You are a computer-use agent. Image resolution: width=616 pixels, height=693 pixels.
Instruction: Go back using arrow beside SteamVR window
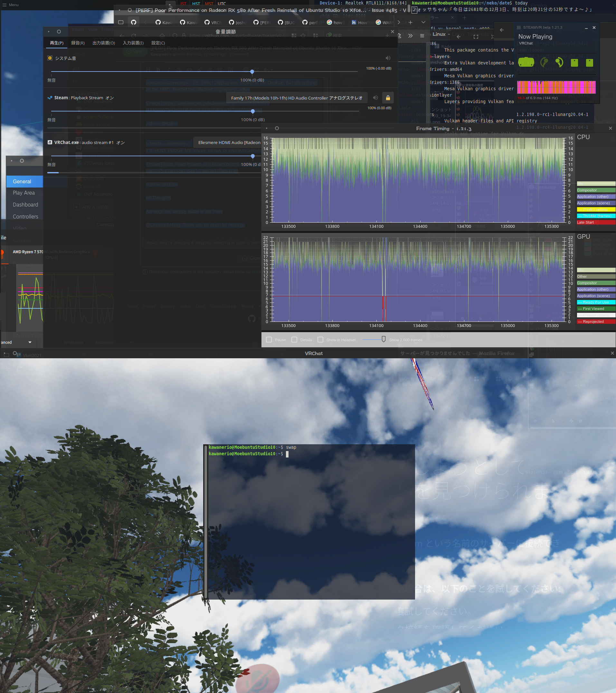pyautogui.click(x=501, y=30)
